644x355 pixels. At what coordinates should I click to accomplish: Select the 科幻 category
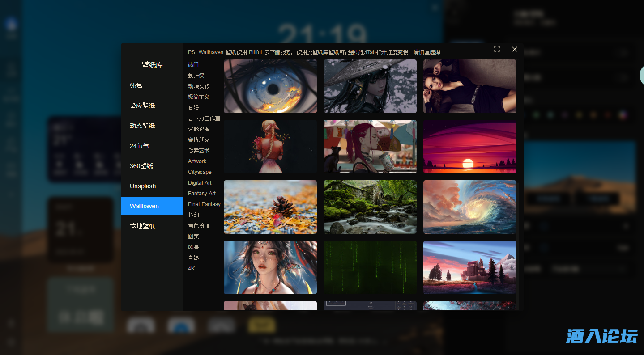point(193,215)
